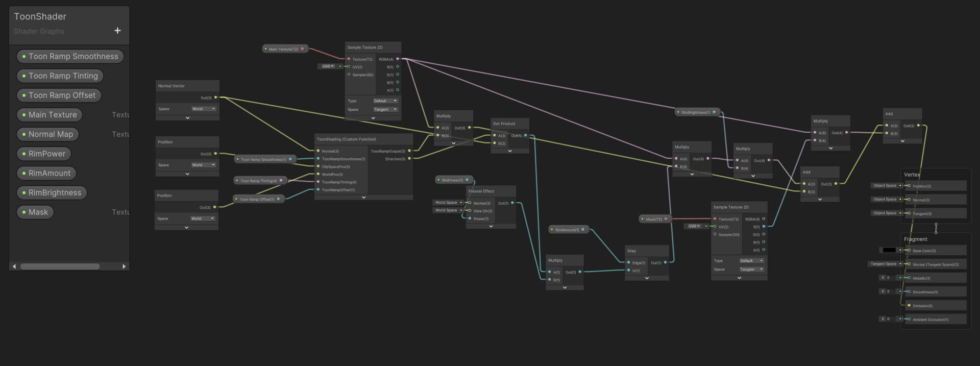Click the blackboard left scroll arrow
The width and height of the screenshot is (980, 366).
pyautogui.click(x=14, y=266)
